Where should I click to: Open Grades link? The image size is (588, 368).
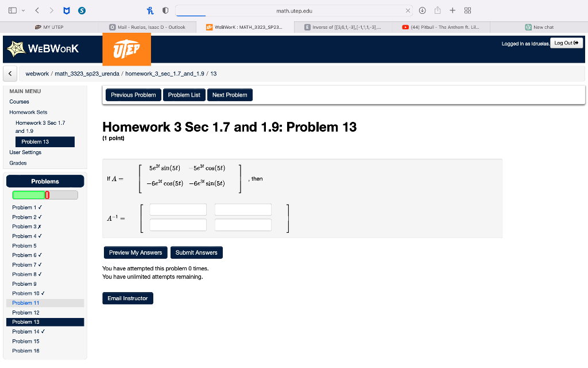(x=18, y=163)
